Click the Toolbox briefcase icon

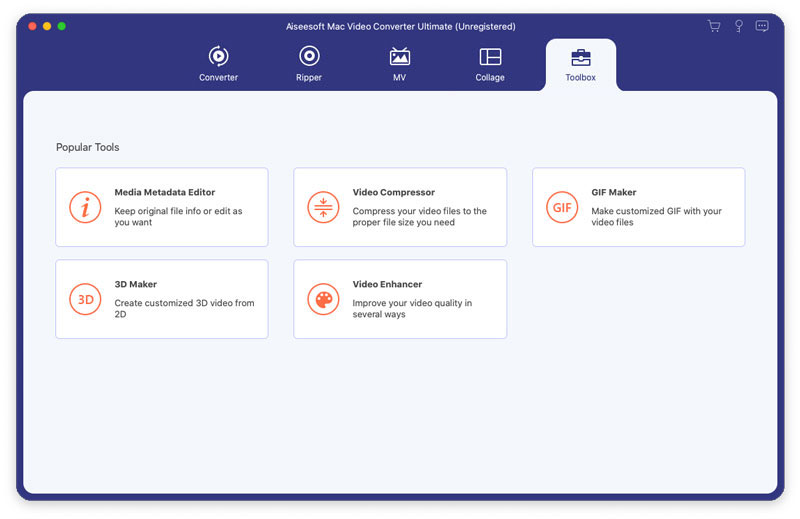(581, 57)
